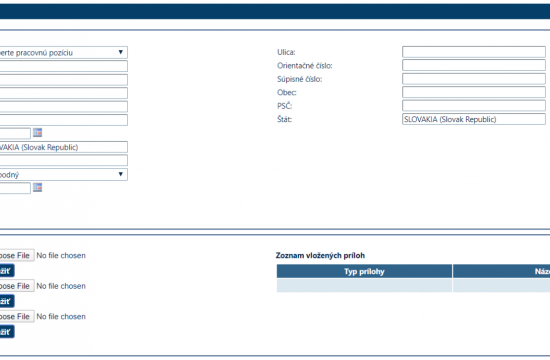Click the bottom Choose File button
This screenshot has height=360, width=550.
[17, 316]
